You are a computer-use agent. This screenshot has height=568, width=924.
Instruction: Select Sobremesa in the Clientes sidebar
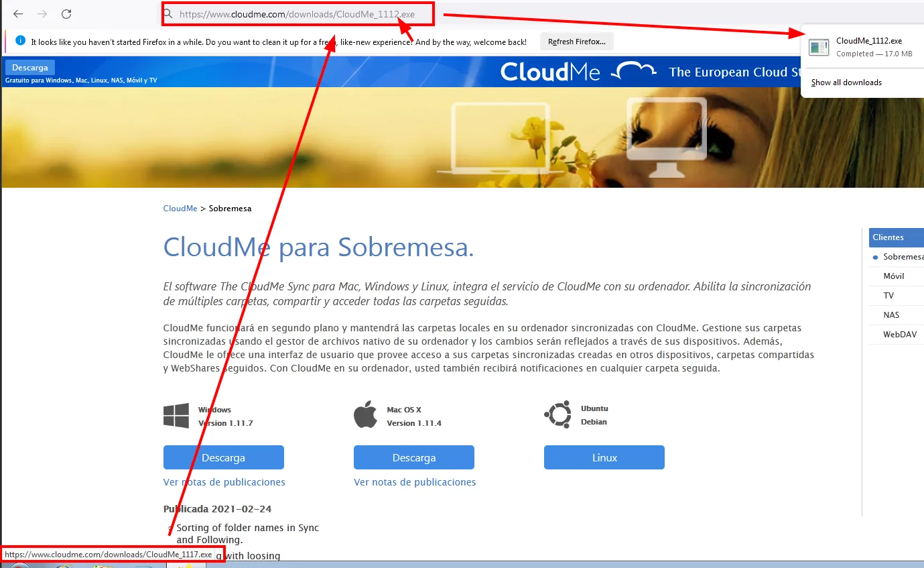pyautogui.click(x=903, y=257)
